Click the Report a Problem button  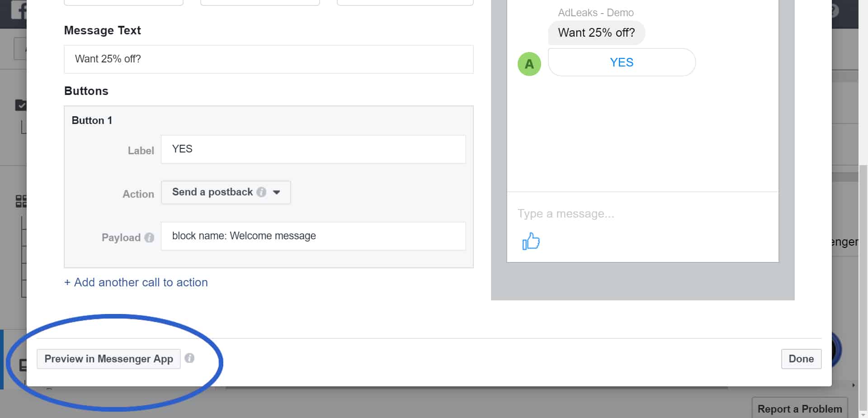click(x=799, y=408)
